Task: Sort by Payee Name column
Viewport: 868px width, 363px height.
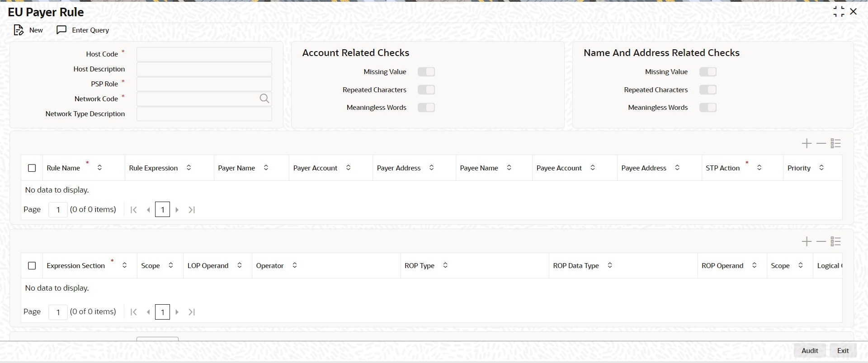Action: coord(509,168)
